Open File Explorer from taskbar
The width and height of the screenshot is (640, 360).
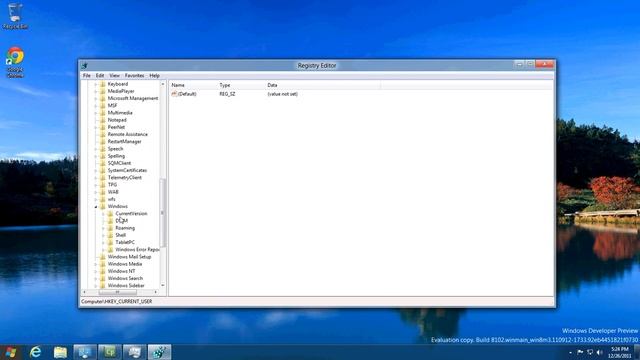[60, 352]
